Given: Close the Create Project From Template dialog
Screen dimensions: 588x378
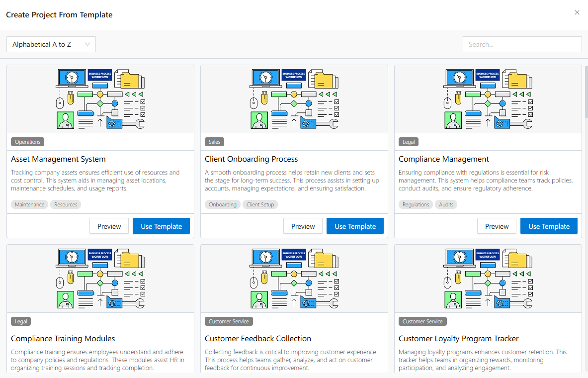Looking at the screenshot, I should [x=577, y=13].
